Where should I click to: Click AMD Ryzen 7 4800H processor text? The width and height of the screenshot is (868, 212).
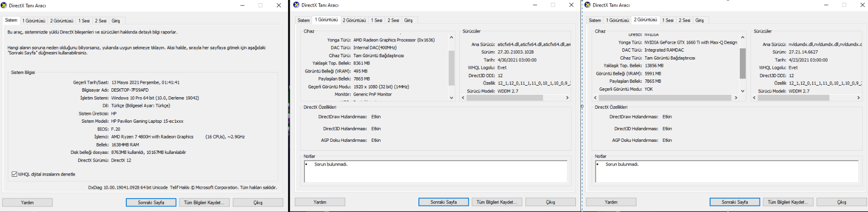[152, 137]
